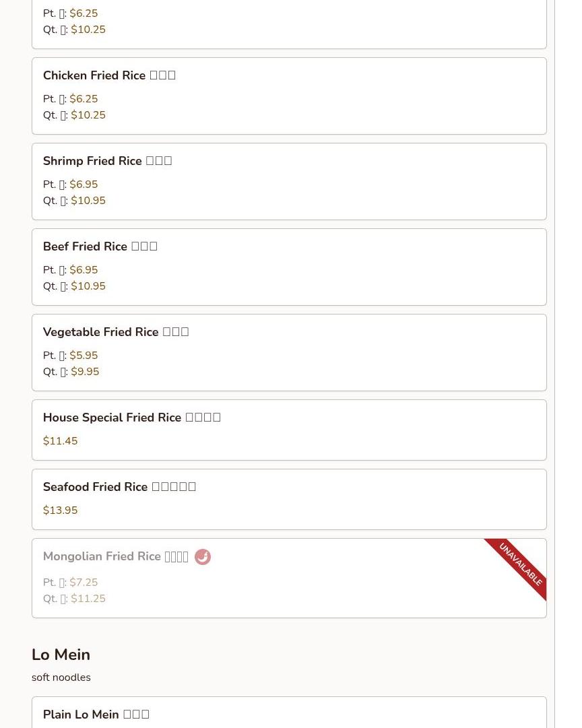Image resolution: width=582 pixels, height=728 pixels.
Task: Click Chicken Fried Rice quart price $10.25
Action: pyautogui.click(x=88, y=115)
